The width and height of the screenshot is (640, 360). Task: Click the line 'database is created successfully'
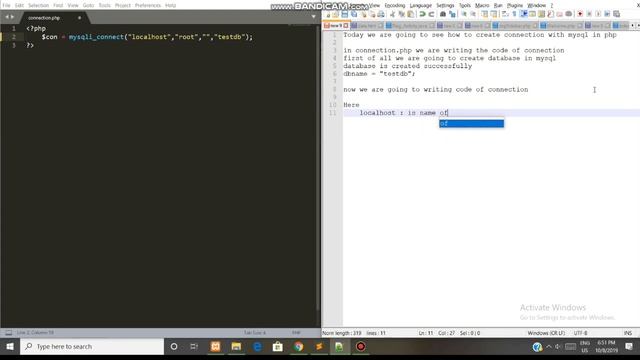pyautogui.click(x=407, y=66)
